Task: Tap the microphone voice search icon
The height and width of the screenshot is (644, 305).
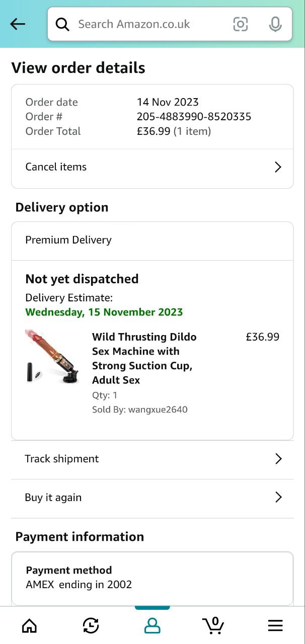Action: point(275,24)
